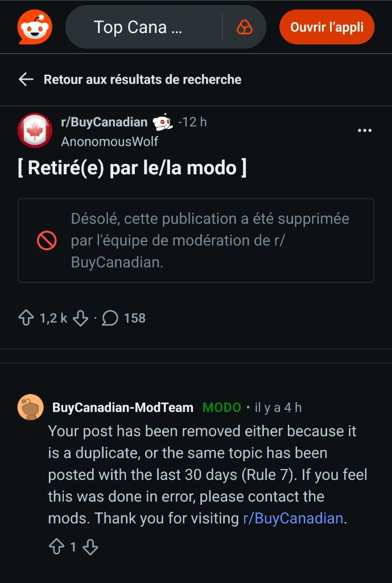This screenshot has height=583, width=392.
Task: Click the removed-post prohibition icon
Action: click(x=47, y=241)
